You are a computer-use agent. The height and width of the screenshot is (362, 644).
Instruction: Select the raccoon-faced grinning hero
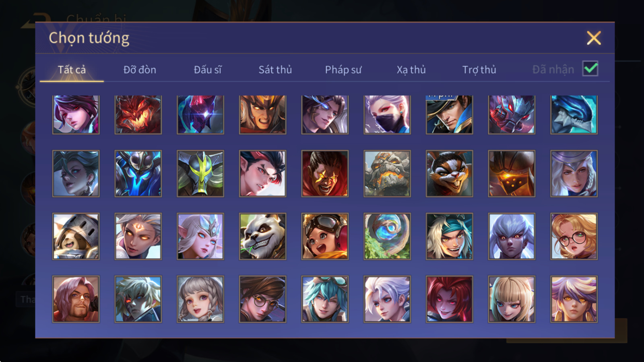449,173
